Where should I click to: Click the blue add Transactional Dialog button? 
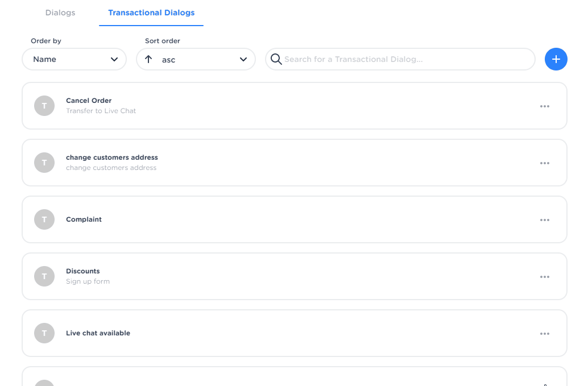(x=556, y=59)
